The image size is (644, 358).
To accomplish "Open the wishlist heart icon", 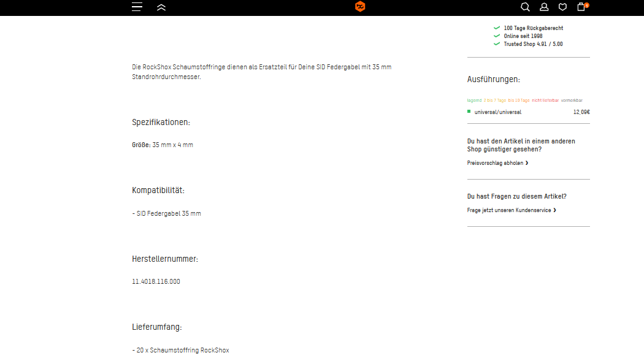I will (562, 7).
